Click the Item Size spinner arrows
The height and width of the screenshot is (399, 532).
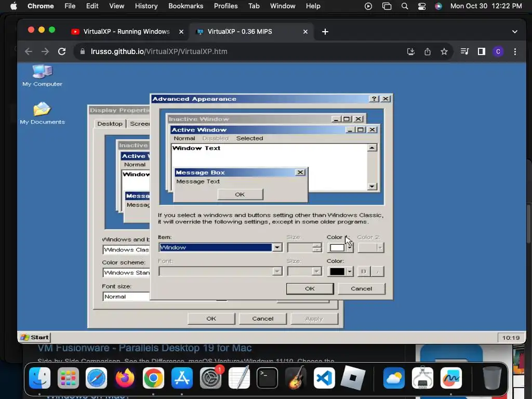pos(317,248)
